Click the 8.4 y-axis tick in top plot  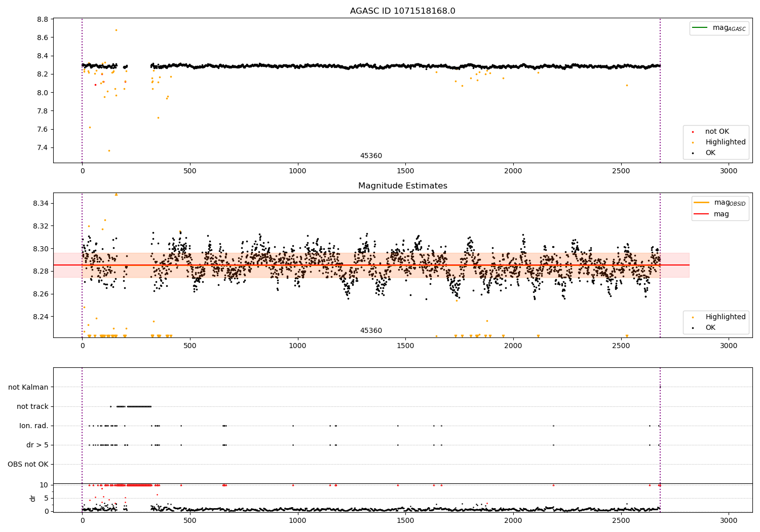(x=43, y=56)
